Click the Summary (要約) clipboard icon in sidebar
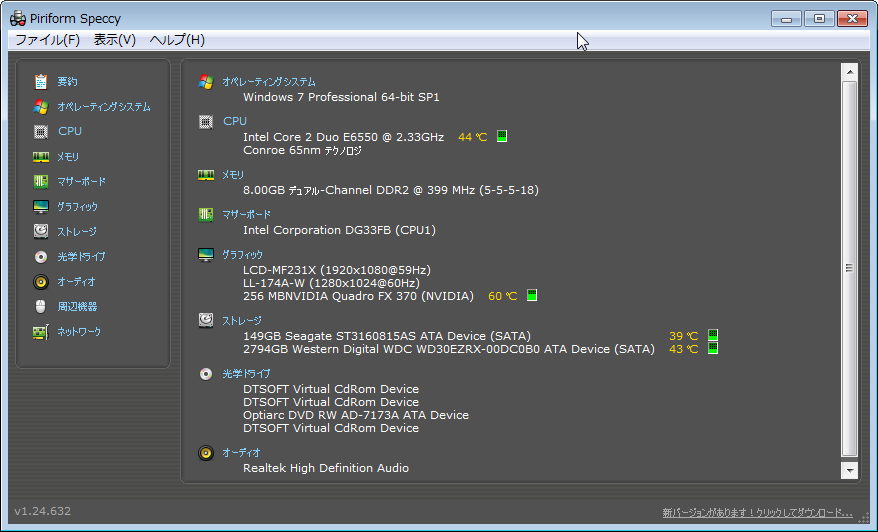Screen dimensions: 878x532 tap(40, 82)
